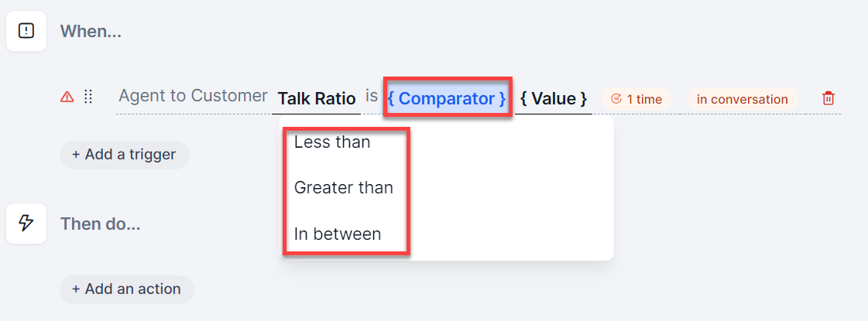The width and height of the screenshot is (868, 321).
Task: Open the in conversation scope pill
Action: 742,99
